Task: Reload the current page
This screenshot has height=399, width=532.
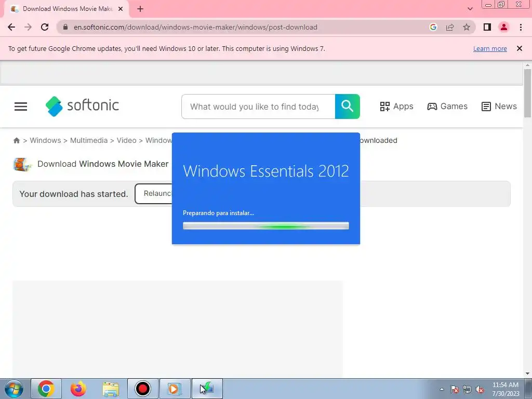Action: [45, 27]
